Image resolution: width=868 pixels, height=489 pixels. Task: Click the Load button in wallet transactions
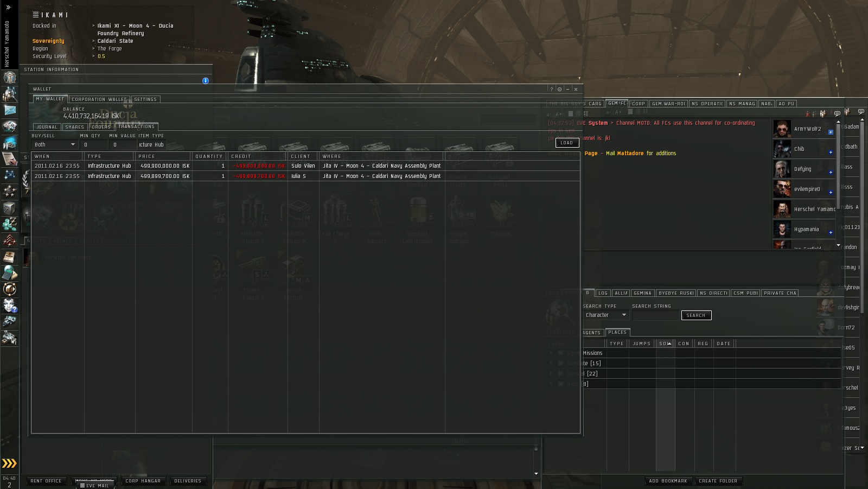pyautogui.click(x=567, y=143)
